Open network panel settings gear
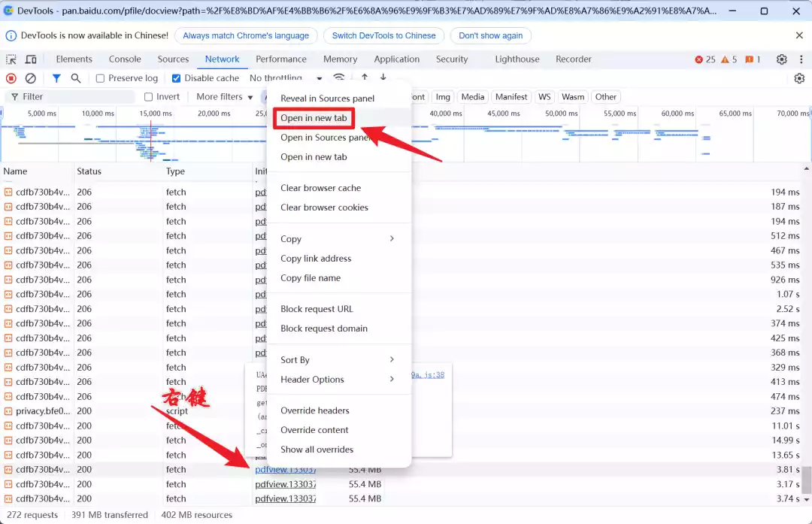 799,78
